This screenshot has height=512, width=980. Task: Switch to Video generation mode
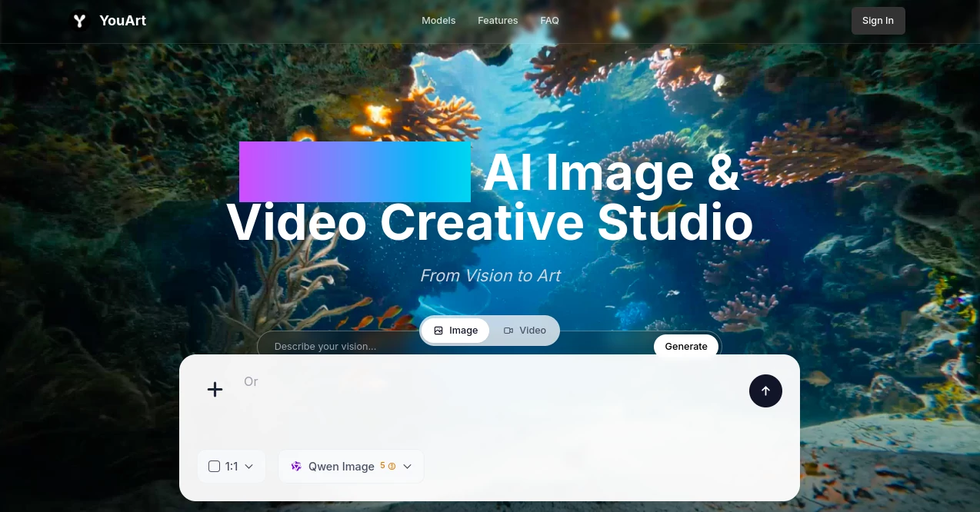(525, 330)
